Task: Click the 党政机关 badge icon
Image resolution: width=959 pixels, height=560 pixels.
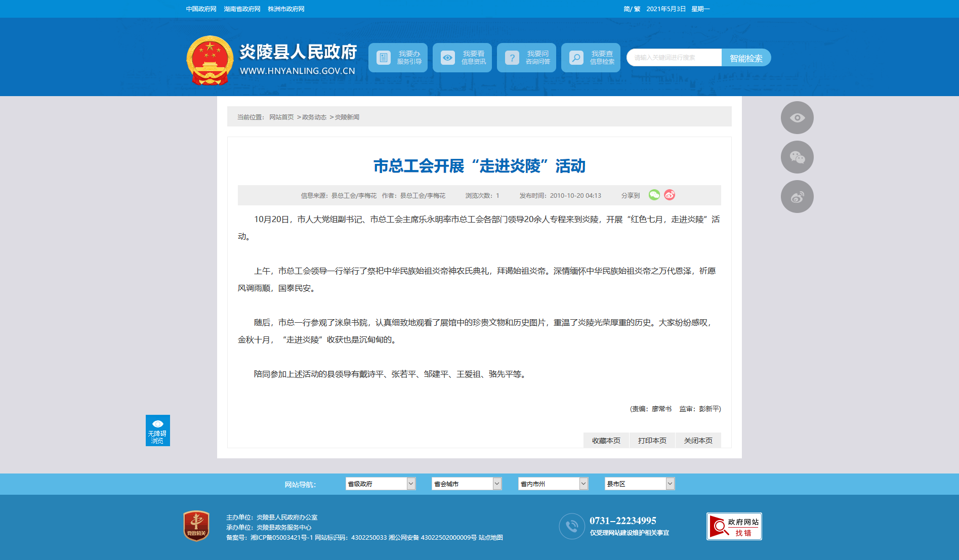Action: (196, 526)
